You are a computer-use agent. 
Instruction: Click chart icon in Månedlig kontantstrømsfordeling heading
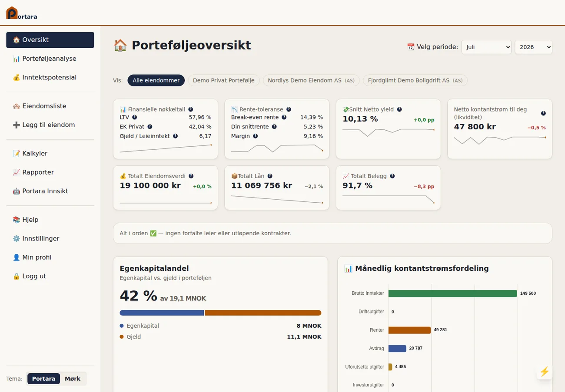tap(348, 268)
